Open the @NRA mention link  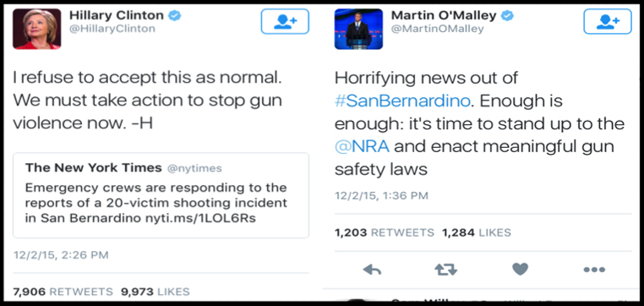(x=362, y=146)
